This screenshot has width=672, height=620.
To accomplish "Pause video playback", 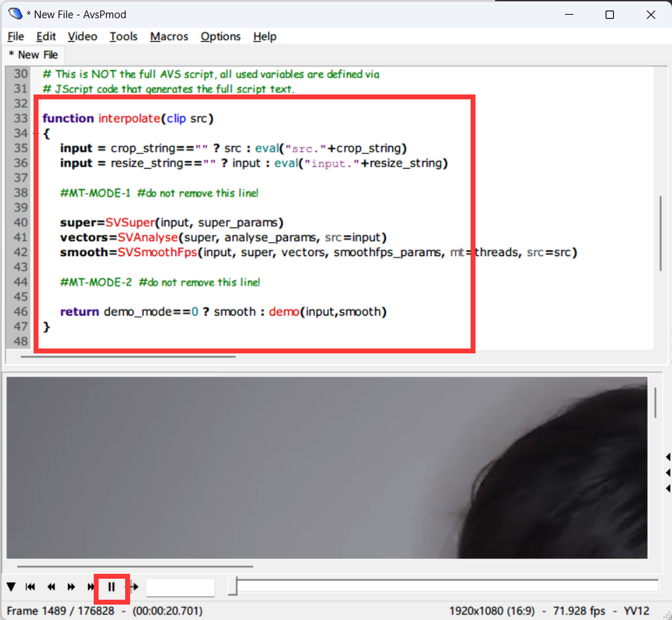I will [x=111, y=586].
